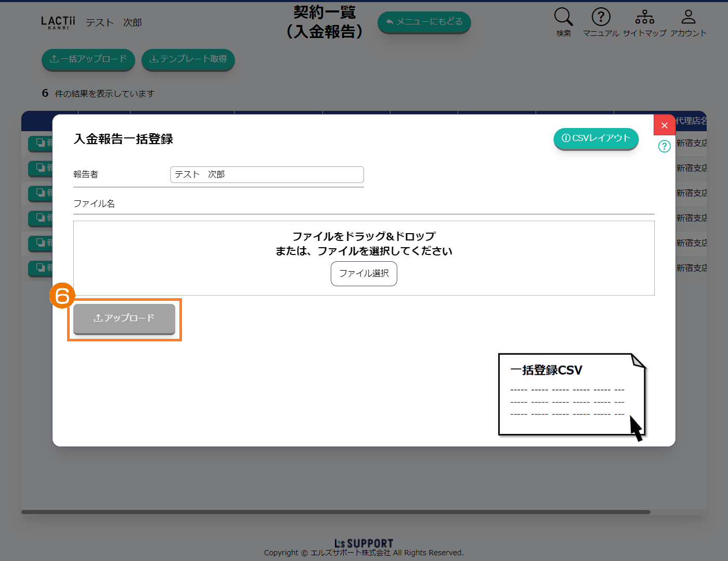Click the search magnifier icon
728x561 pixels.
click(563, 17)
